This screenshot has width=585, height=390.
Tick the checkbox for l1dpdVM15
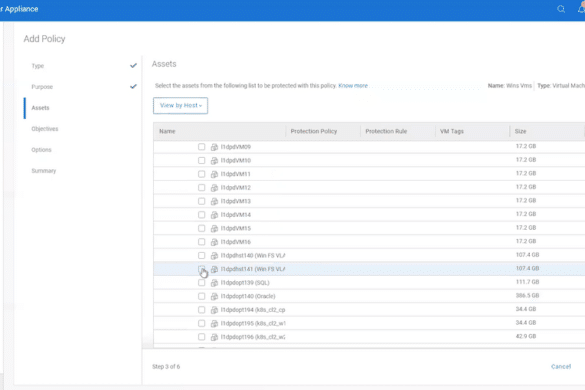(201, 228)
